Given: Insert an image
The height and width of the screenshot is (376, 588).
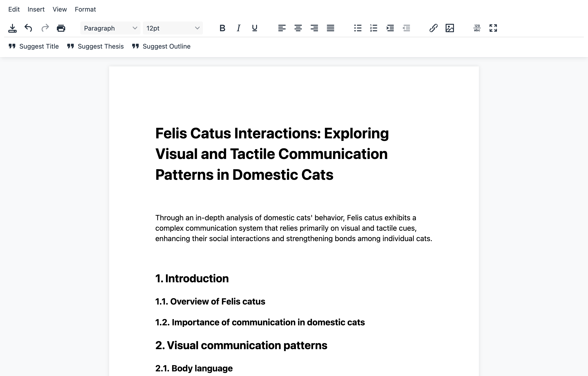Looking at the screenshot, I should coord(450,28).
